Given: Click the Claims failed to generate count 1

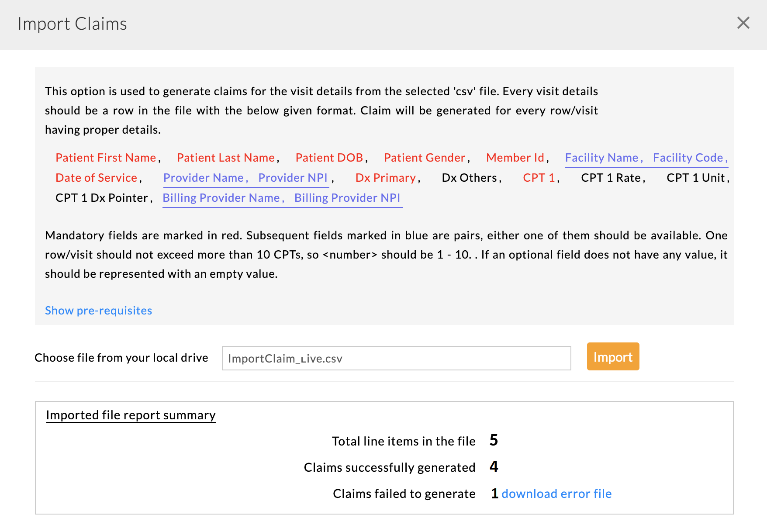Looking at the screenshot, I should pos(494,494).
